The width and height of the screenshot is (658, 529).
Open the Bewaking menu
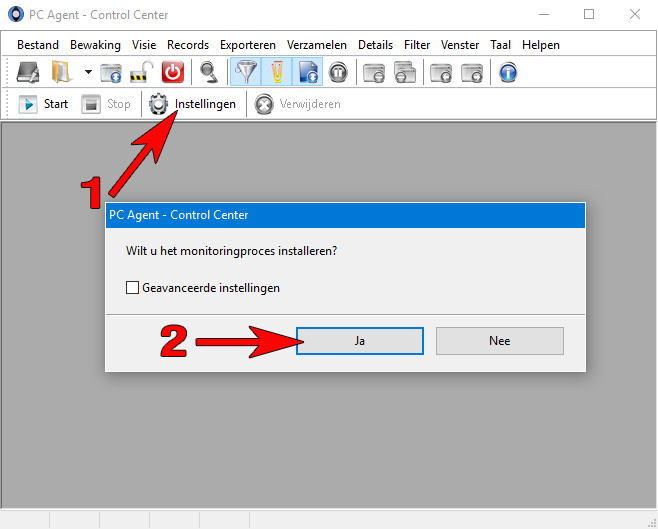tap(95, 44)
